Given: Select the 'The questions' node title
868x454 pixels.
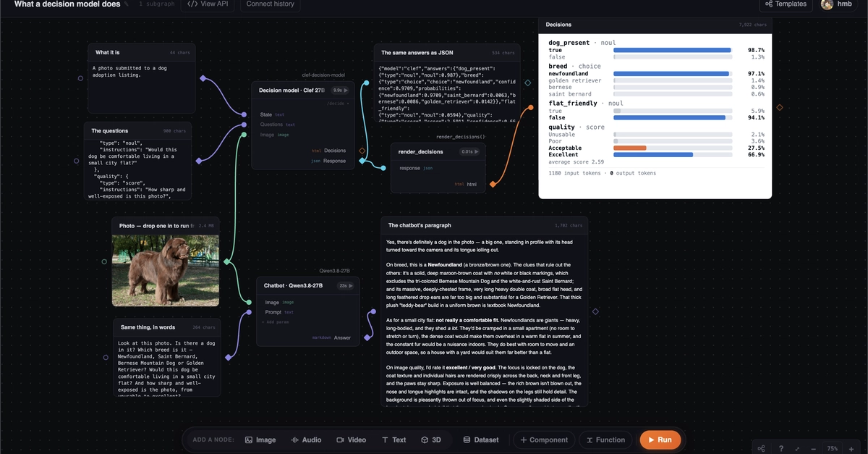Looking at the screenshot, I should pyautogui.click(x=110, y=131).
